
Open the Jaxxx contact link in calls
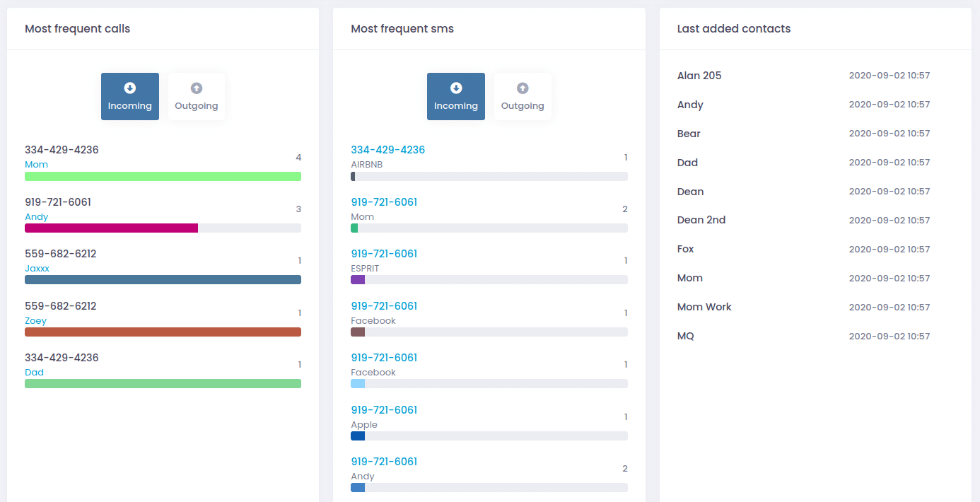coord(37,269)
